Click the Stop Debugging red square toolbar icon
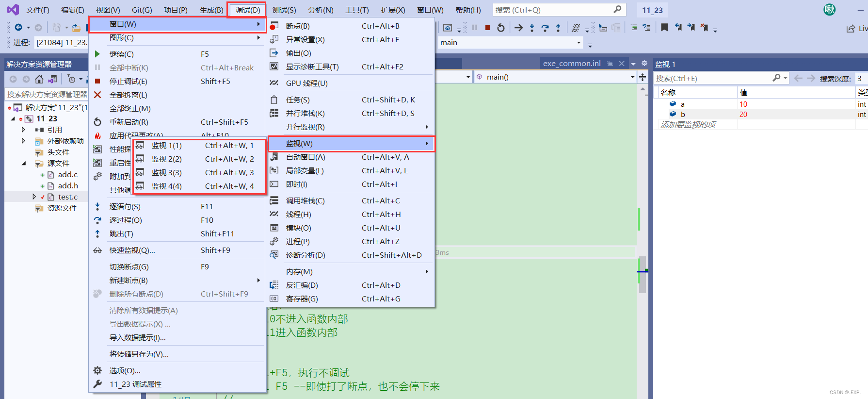The image size is (868, 399). [x=488, y=28]
